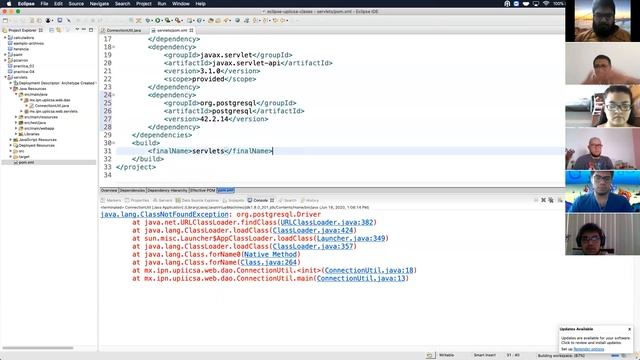Viewport: 640px width, 360px height.
Task: Click the Remind options link in update popup
Action: click(589, 349)
